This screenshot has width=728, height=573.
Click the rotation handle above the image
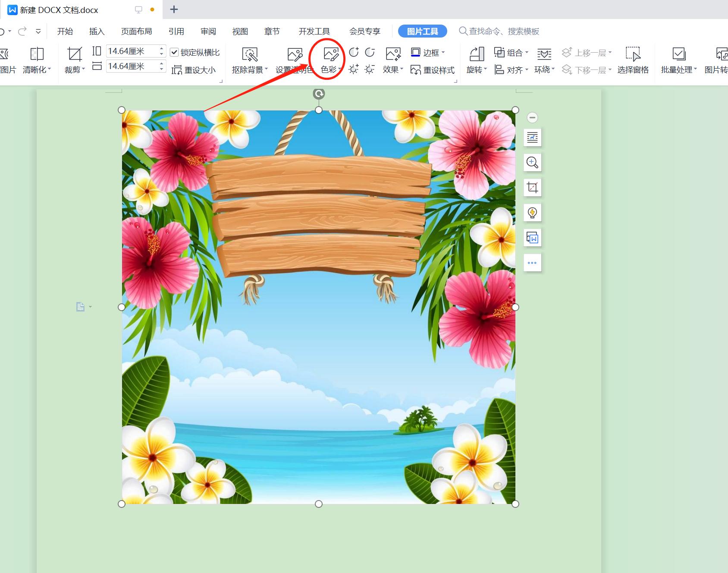point(319,94)
